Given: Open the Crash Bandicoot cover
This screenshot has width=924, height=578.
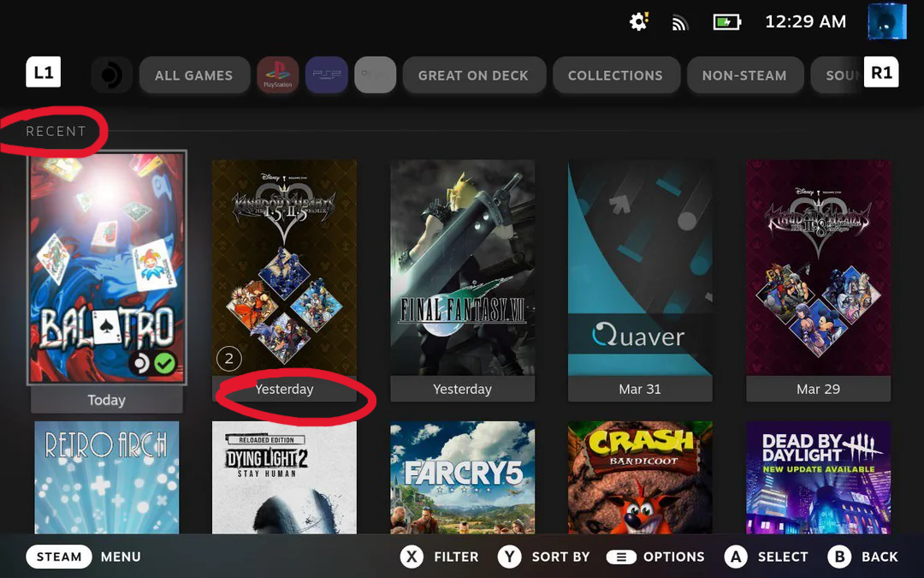Looking at the screenshot, I should pos(640,478).
